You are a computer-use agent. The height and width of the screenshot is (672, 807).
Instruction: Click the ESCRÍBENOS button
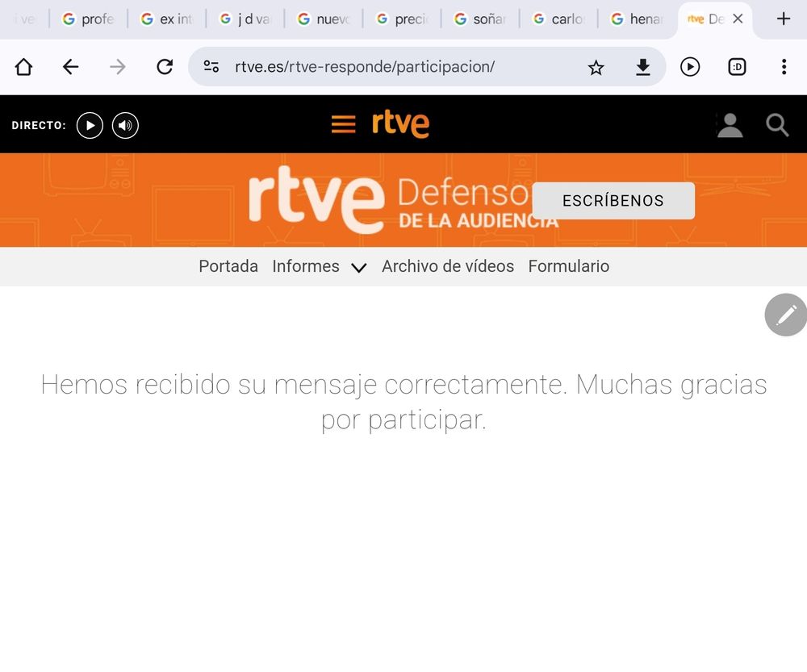tap(613, 201)
